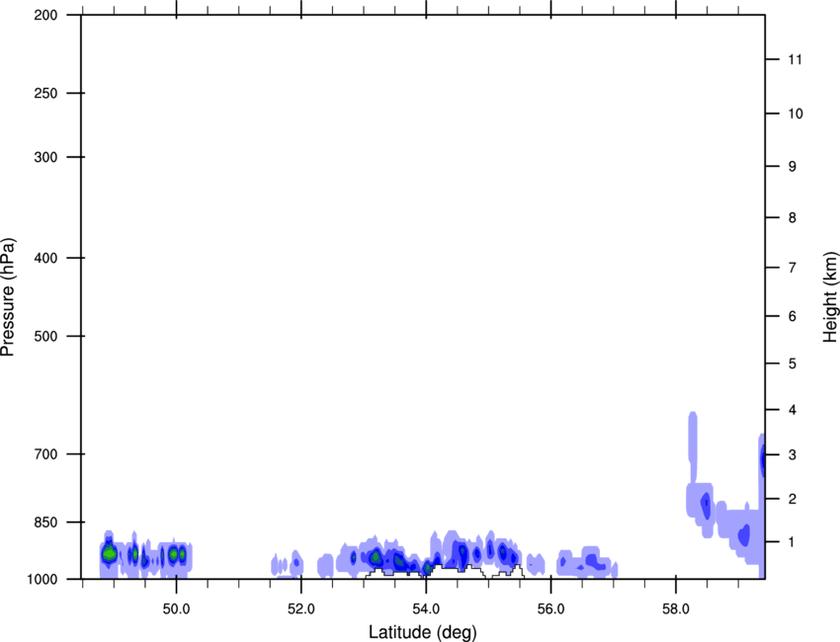Click the 52.0 latitude tick label
840x642 pixels.
[301, 609]
